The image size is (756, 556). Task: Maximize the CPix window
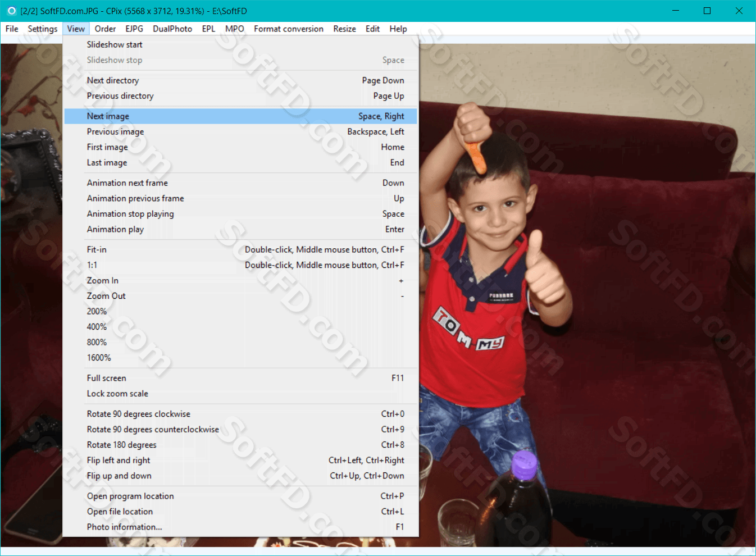[x=707, y=11]
